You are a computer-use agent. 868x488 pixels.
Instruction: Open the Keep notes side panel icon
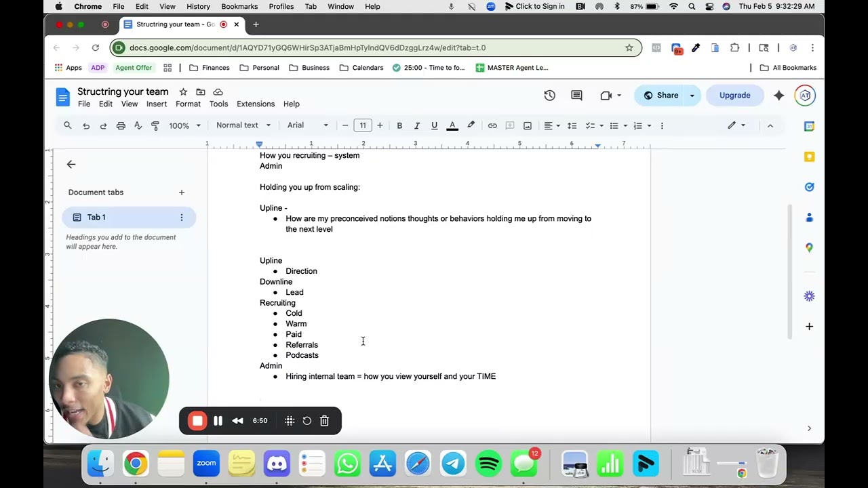coord(809,157)
